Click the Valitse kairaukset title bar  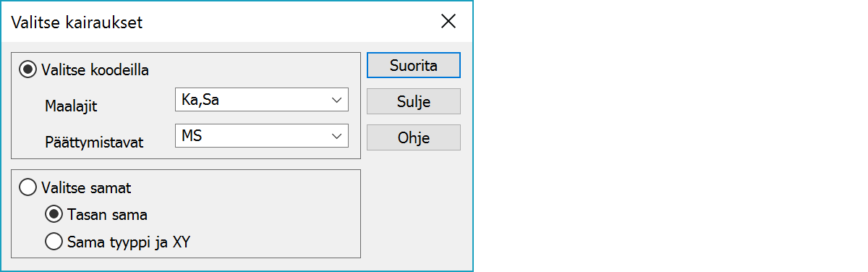[217, 22]
